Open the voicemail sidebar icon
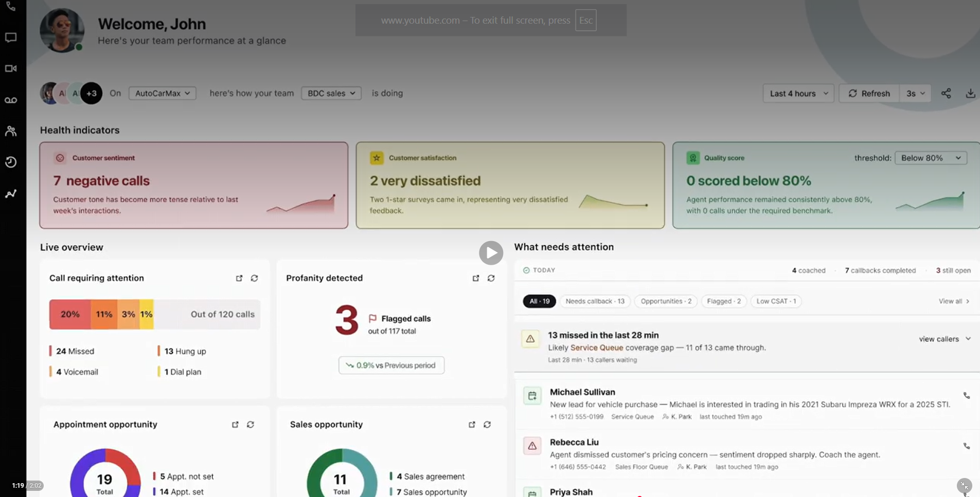The width and height of the screenshot is (980, 497). [11, 100]
